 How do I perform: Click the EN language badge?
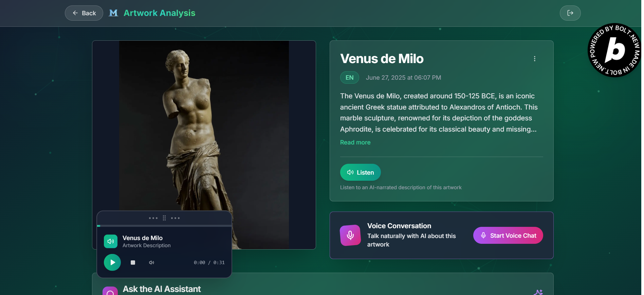point(349,78)
